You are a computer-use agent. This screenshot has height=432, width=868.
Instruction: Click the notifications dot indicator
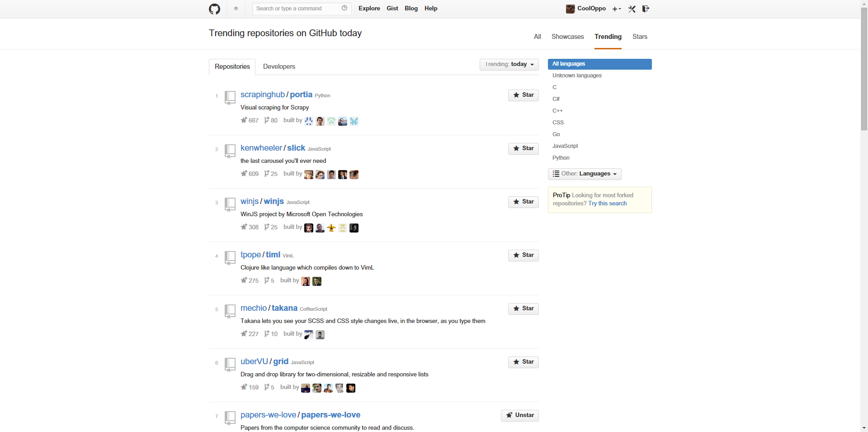(x=236, y=9)
